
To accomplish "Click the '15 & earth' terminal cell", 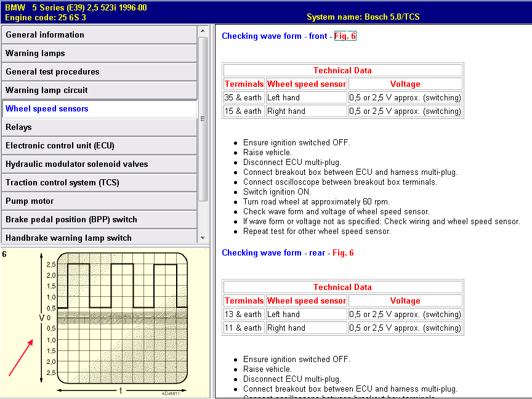I will pos(243,111).
